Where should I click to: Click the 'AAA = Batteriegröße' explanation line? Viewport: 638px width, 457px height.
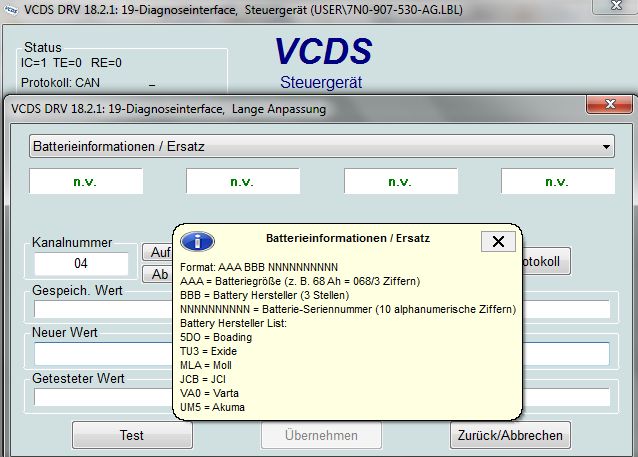point(300,281)
